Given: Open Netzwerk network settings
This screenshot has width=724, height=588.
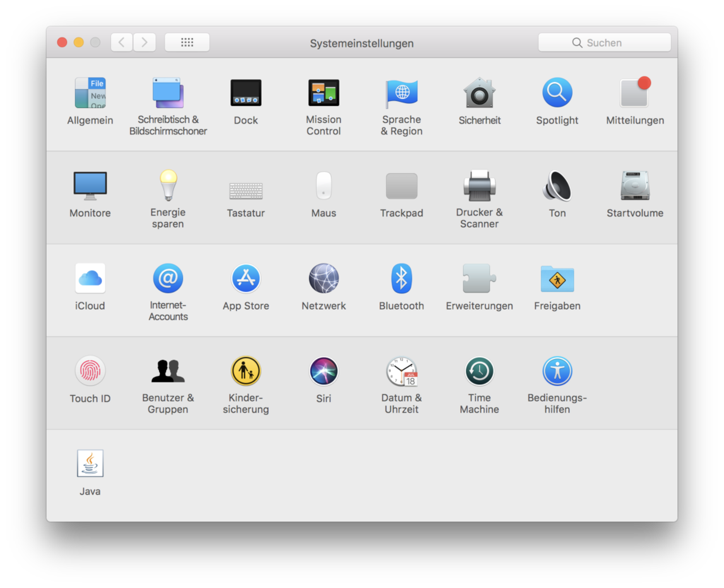Looking at the screenshot, I should [324, 278].
